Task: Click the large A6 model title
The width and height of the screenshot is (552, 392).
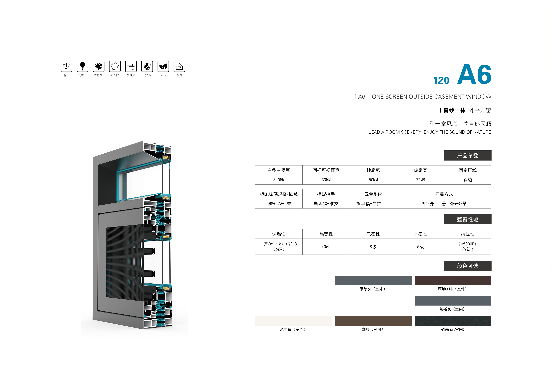Action: pyautogui.click(x=474, y=74)
